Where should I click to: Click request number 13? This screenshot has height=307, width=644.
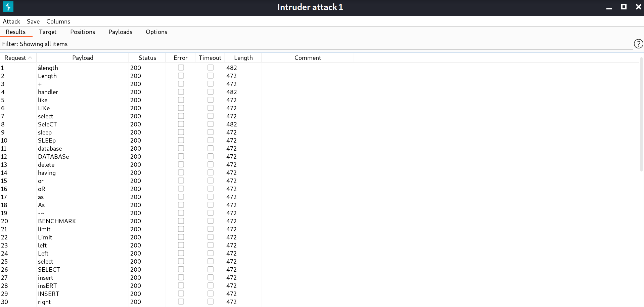(x=4, y=164)
